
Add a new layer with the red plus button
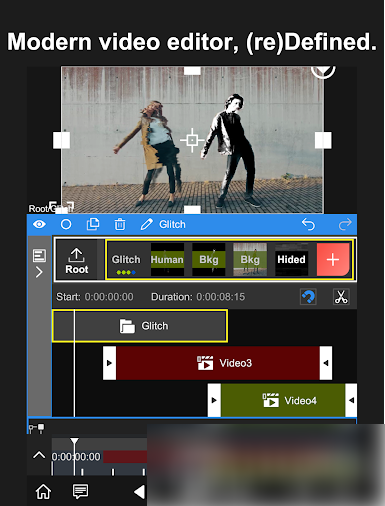coord(333,260)
